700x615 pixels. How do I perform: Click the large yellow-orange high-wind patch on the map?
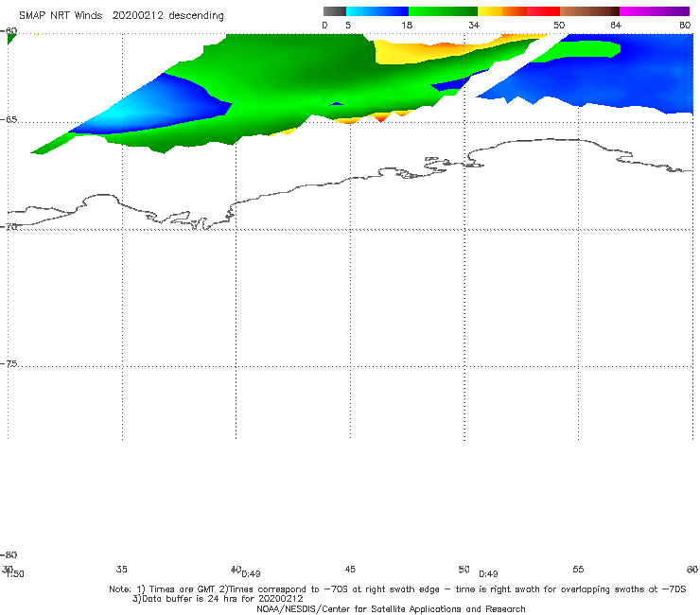click(424, 51)
